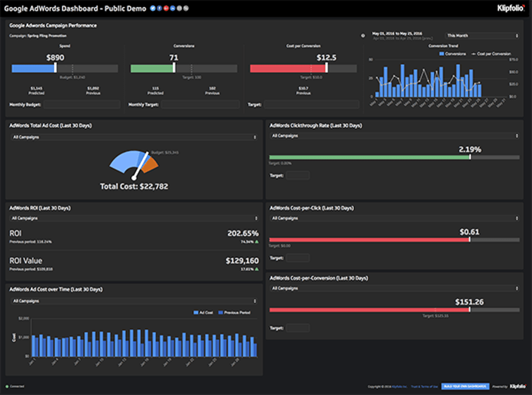Viewport: 532px width, 395px height.
Task: Click the Klipfolio logo at top right
Action: [510, 8]
